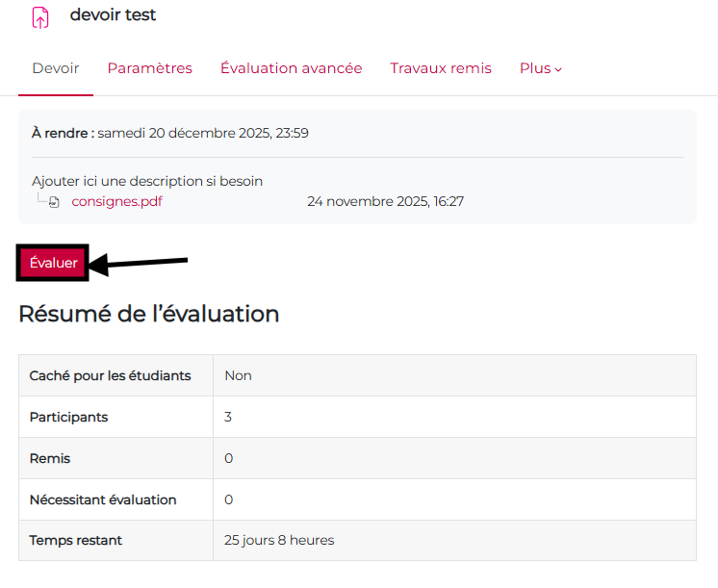Click the Remis row label
The image size is (718, 588).
tap(50, 458)
